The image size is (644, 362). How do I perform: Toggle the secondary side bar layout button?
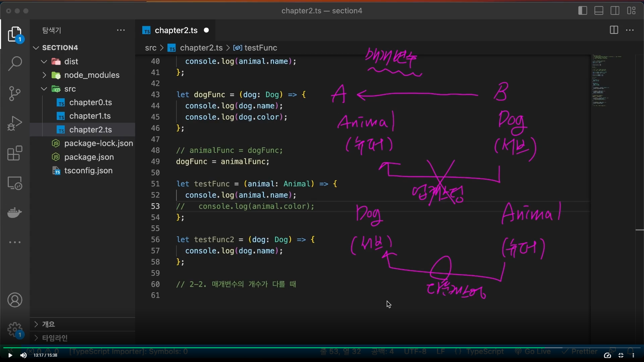(x=615, y=11)
